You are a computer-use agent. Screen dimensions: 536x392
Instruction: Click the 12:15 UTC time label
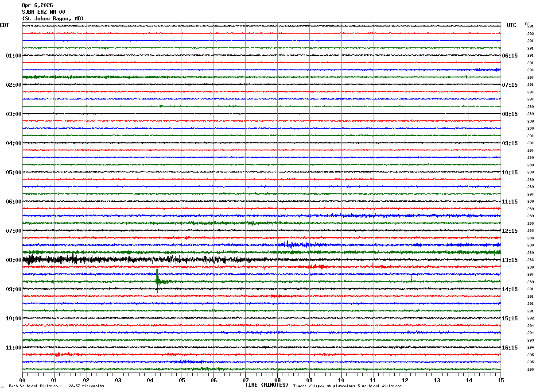[510, 231]
